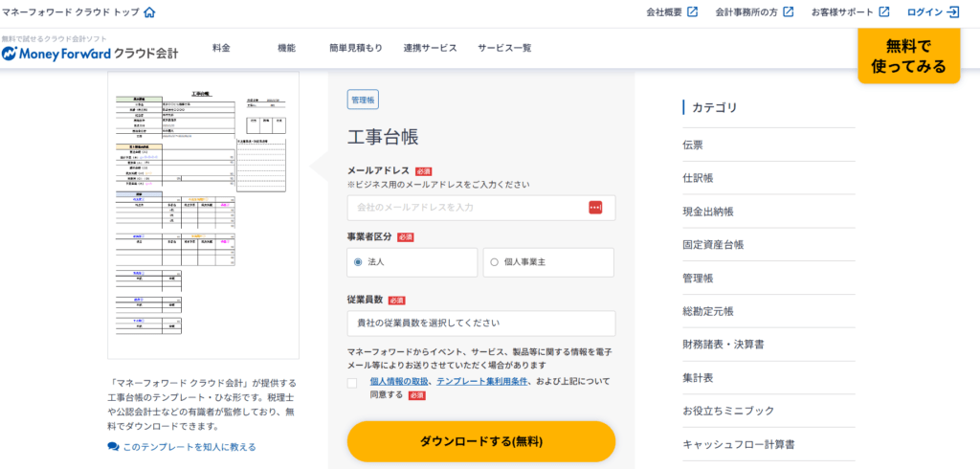Open 機能 in the navigation menu
980x469 pixels.
click(286, 48)
